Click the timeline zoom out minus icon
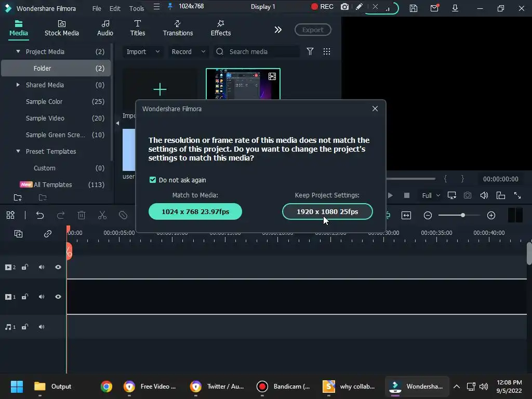532x399 pixels. click(x=428, y=216)
